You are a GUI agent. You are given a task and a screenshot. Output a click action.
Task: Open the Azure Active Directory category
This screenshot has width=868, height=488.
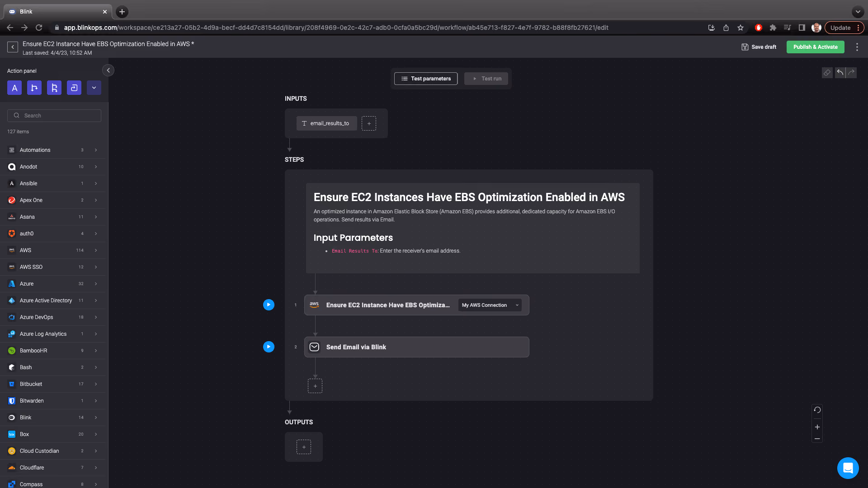pyautogui.click(x=52, y=300)
